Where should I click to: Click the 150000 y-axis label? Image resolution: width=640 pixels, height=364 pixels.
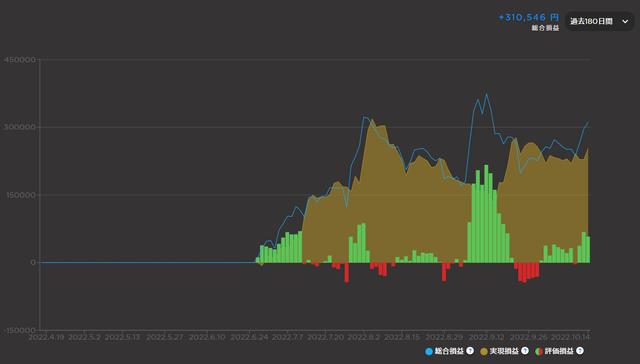[21, 195]
